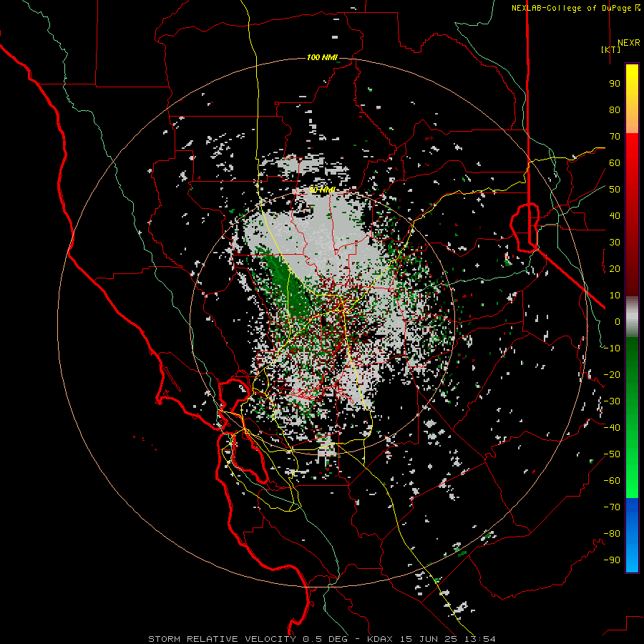The image size is (644, 644).
Task: Click the 70 value on velocity scale
Action: click(x=615, y=137)
